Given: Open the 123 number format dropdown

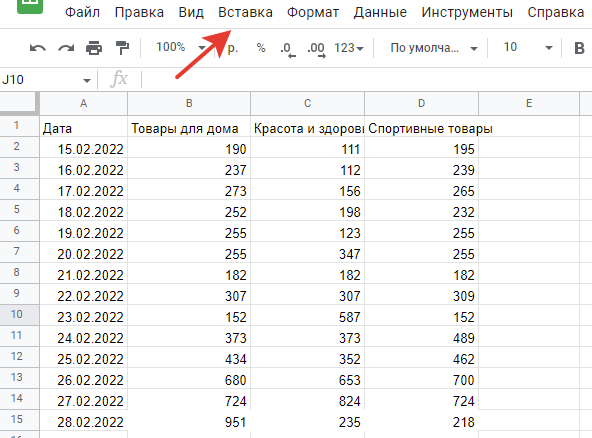Looking at the screenshot, I should point(348,48).
